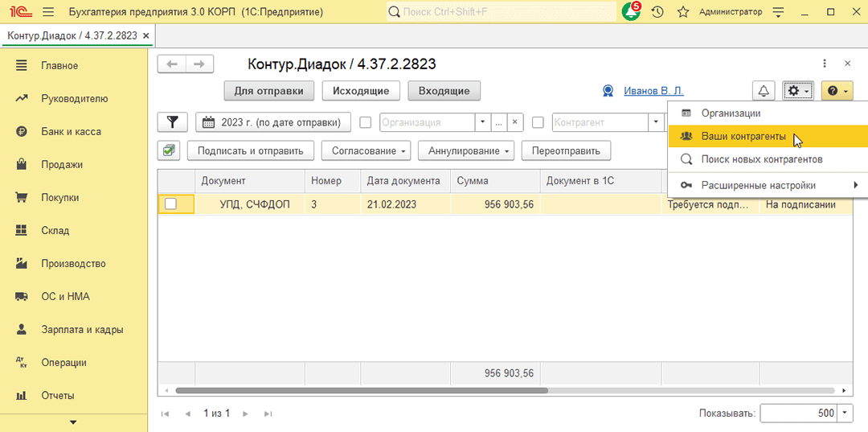Click the bell notification button near Иванов
Screen dimensions: 868x432
pyautogui.click(x=764, y=91)
